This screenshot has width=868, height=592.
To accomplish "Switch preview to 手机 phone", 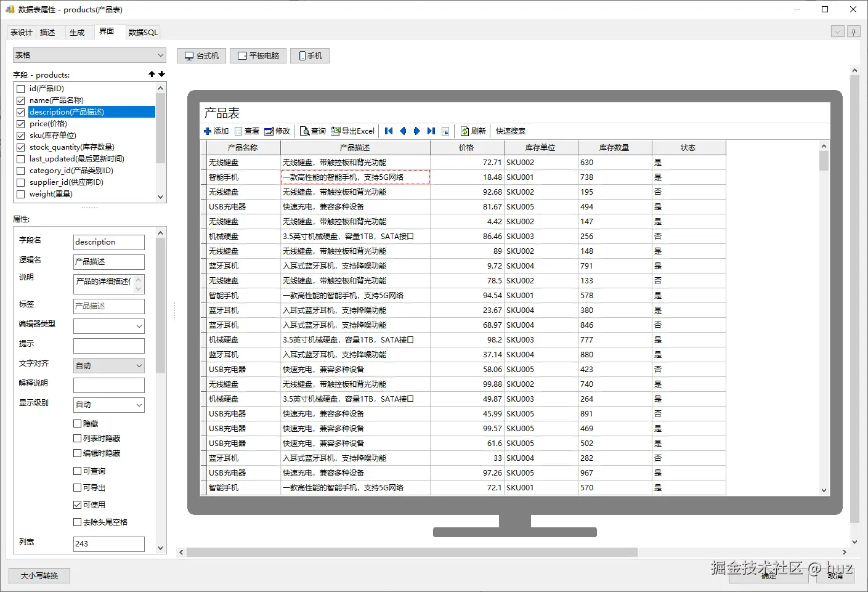I will click(310, 56).
